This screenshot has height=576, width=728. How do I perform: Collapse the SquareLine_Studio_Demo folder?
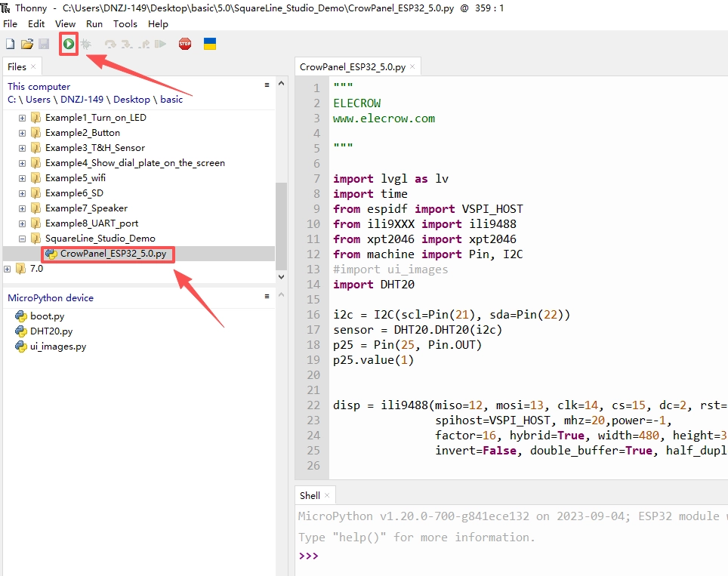click(23, 239)
